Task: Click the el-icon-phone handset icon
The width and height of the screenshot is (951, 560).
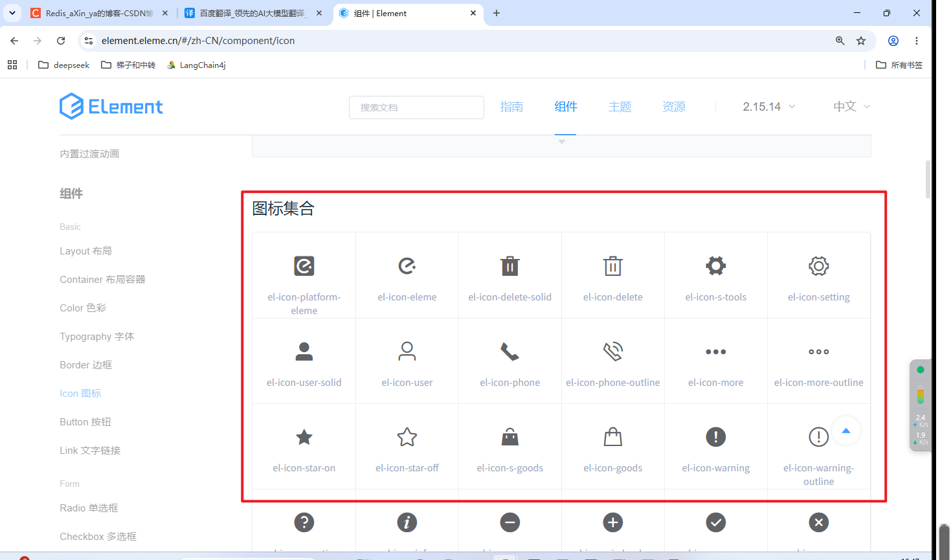Action: coord(510,352)
